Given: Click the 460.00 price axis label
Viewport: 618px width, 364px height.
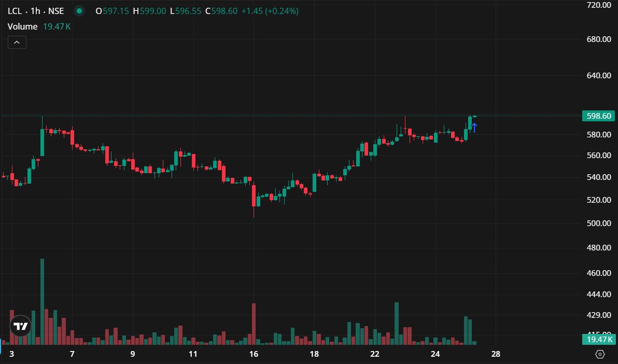Looking at the screenshot, I should pyautogui.click(x=599, y=273).
